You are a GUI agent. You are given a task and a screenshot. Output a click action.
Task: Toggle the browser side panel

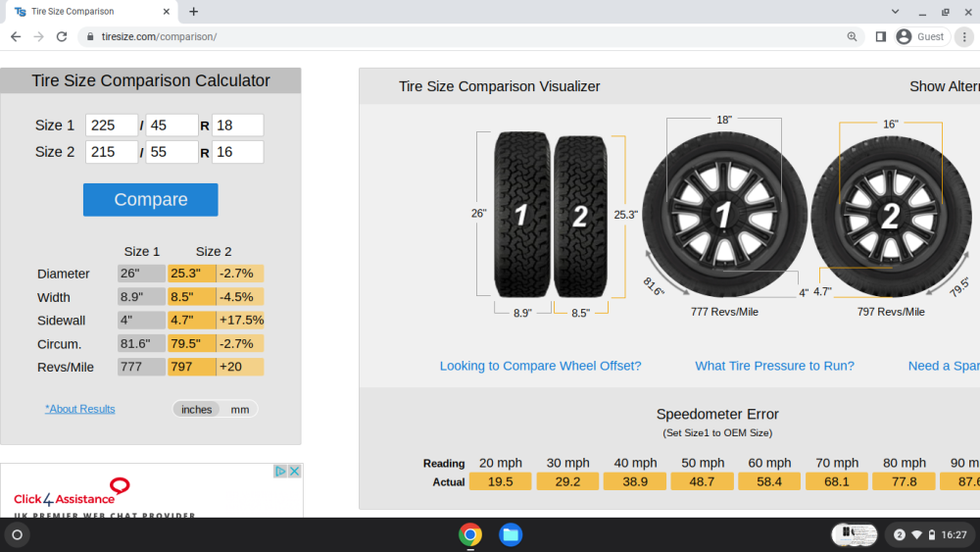click(881, 37)
